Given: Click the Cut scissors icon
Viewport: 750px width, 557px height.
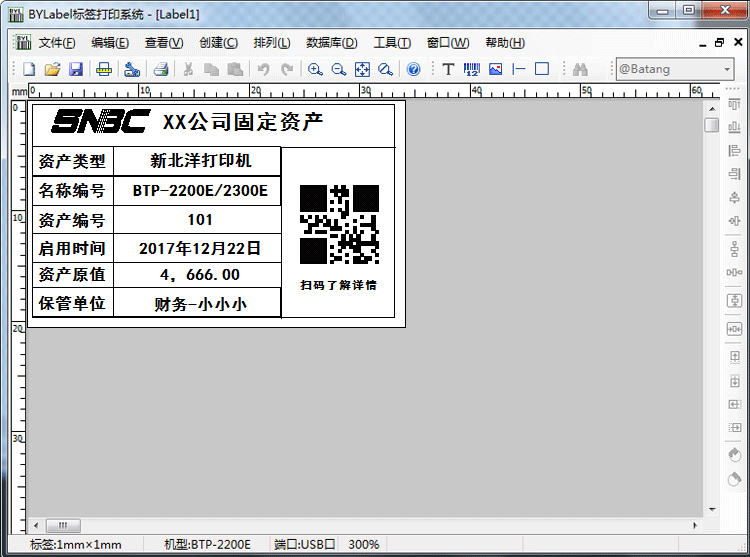Looking at the screenshot, I should (x=188, y=69).
